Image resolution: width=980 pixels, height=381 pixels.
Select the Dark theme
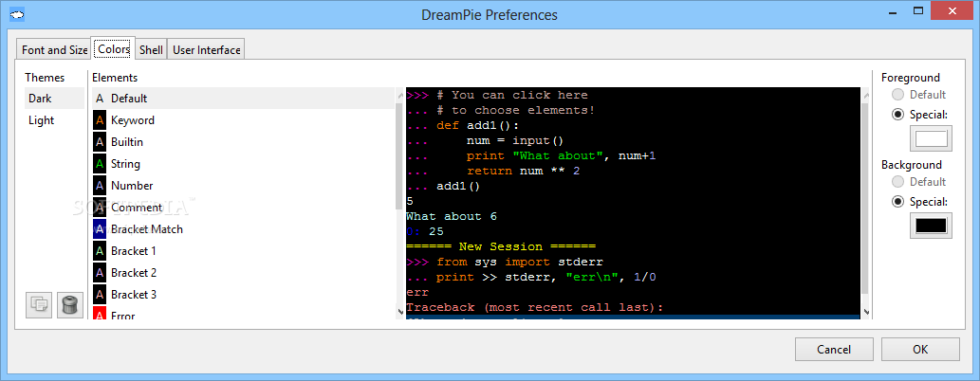54,98
